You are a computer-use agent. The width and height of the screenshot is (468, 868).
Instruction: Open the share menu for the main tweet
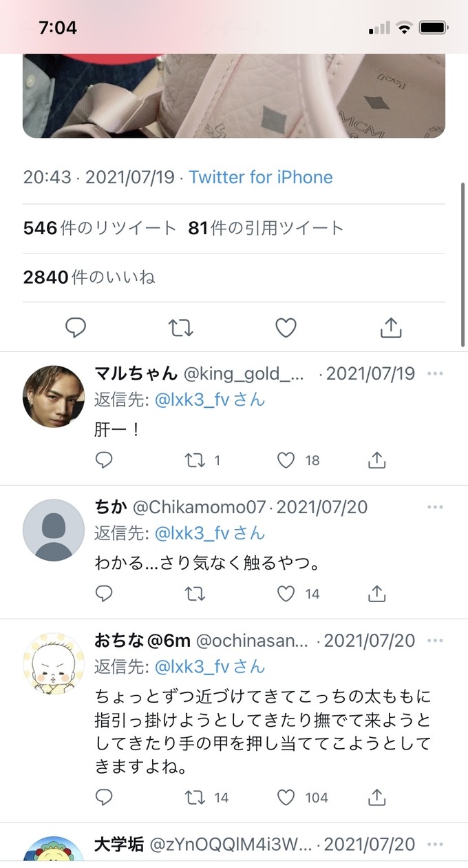click(x=390, y=328)
